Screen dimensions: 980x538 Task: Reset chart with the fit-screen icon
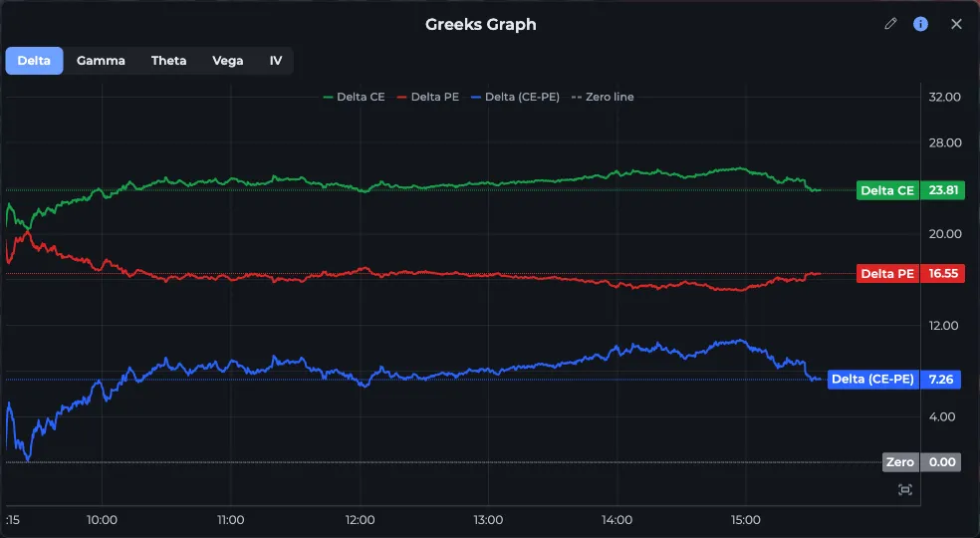pyautogui.click(x=905, y=490)
